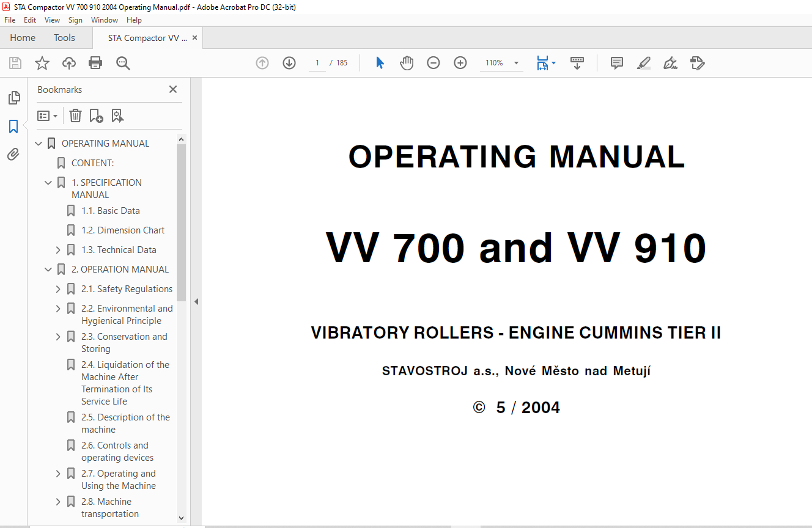
Task: Zoom in with the plus icon
Action: 460,63
